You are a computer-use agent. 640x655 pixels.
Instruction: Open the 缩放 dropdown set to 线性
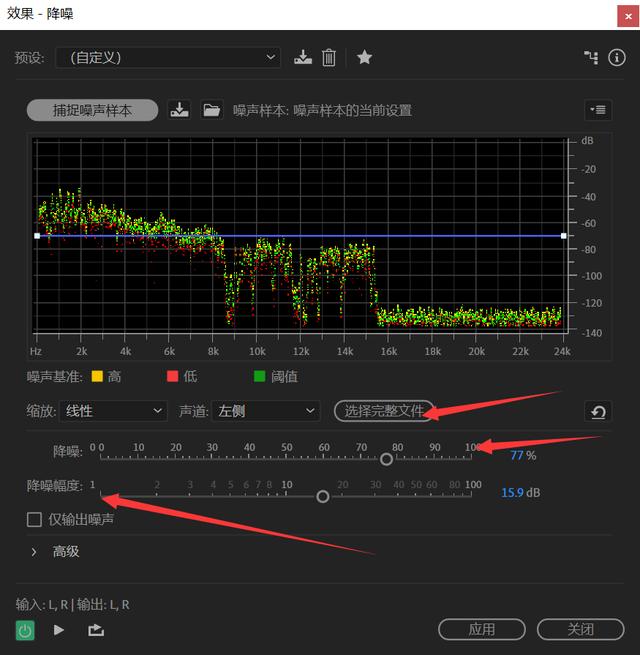[x=113, y=411]
